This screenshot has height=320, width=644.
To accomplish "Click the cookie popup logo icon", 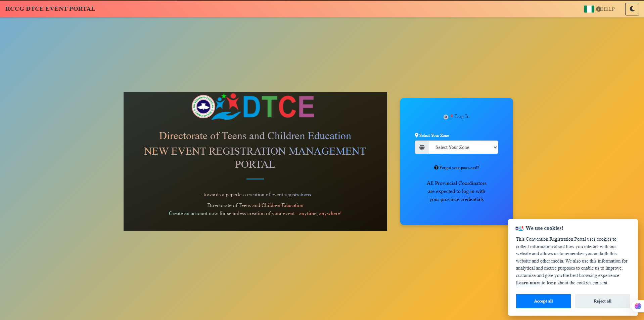I will (x=519, y=228).
